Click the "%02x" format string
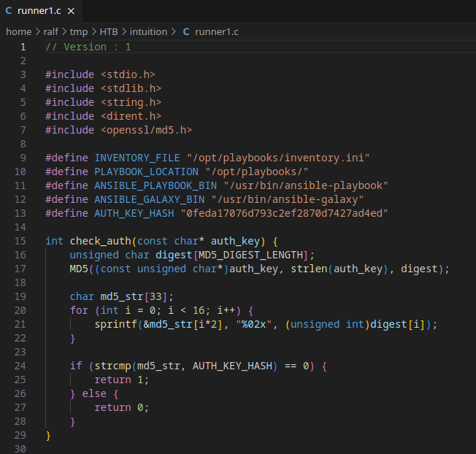476x454 pixels. coord(253,324)
